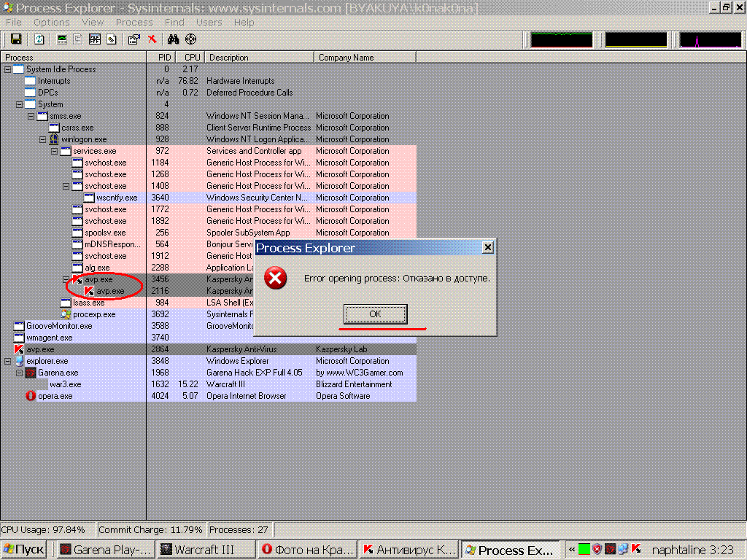747x560 pixels.
Task: Expand hidden tray icons chevron
Action: coord(572,550)
